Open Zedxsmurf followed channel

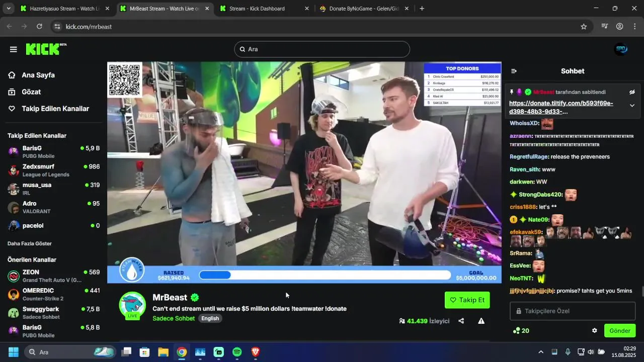point(54,170)
